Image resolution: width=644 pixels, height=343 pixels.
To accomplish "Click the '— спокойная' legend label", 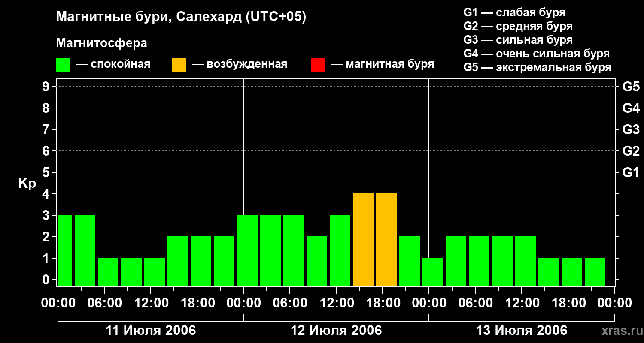I will click(x=113, y=64).
